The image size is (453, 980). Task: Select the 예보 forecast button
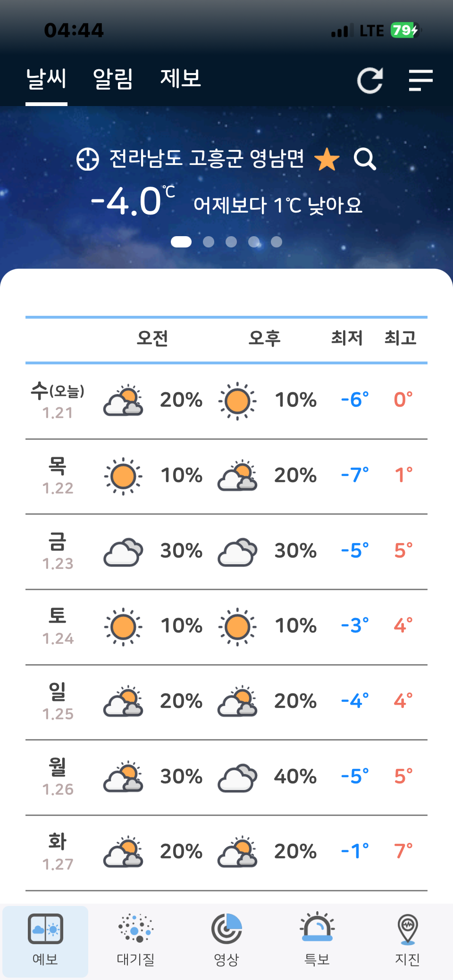pyautogui.click(x=45, y=940)
